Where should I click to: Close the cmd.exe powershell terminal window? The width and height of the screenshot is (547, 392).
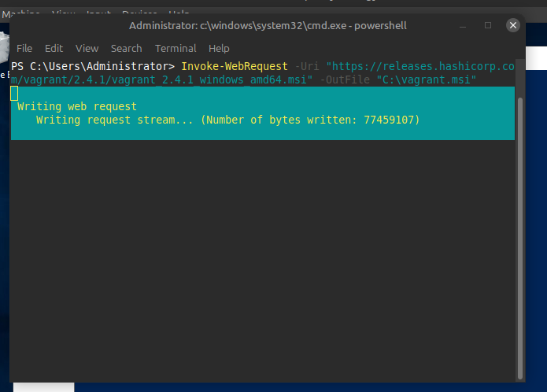(513, 25)
